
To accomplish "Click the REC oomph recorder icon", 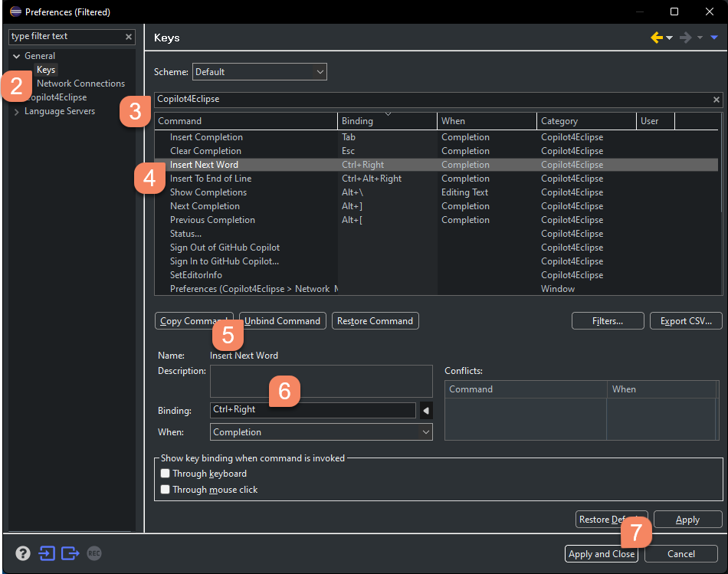I will (x=93, y=553).
